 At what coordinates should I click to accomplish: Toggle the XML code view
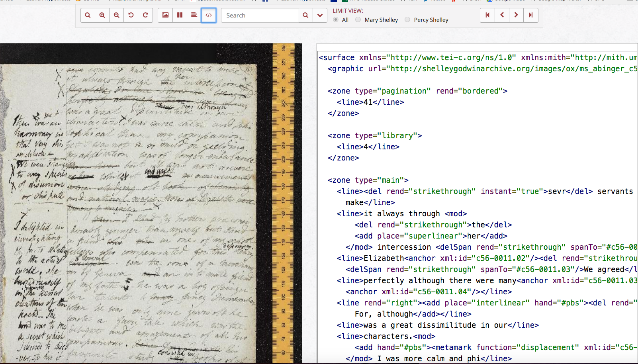click(209, 15)
